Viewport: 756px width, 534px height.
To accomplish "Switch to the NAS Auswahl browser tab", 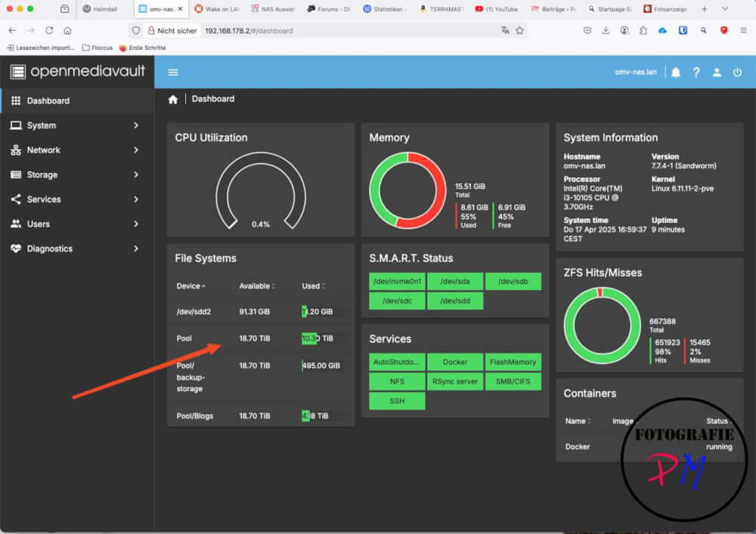I will pos(274,8).
